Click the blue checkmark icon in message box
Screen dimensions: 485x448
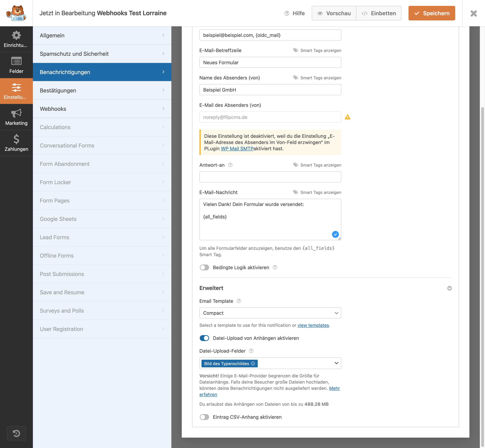coord(335,234)
